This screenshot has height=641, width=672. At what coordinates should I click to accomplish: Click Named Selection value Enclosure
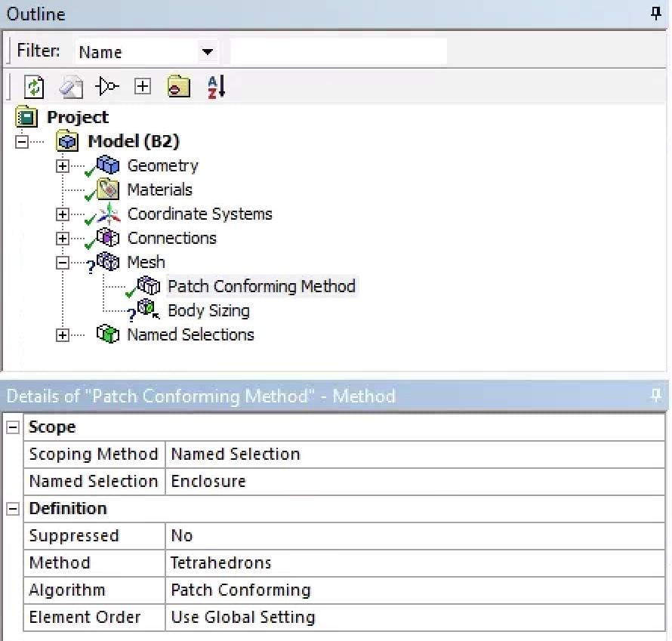tap(415, 481)
